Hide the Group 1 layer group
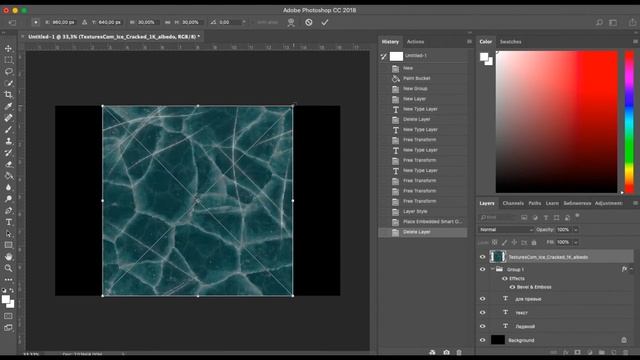640x360 pixels. pos(482,269)
